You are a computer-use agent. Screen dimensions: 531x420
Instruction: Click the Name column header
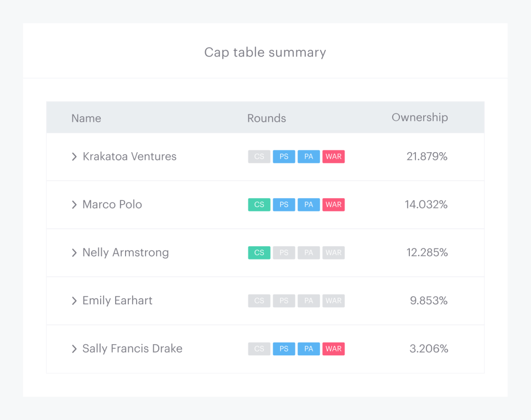click(86, 118)
